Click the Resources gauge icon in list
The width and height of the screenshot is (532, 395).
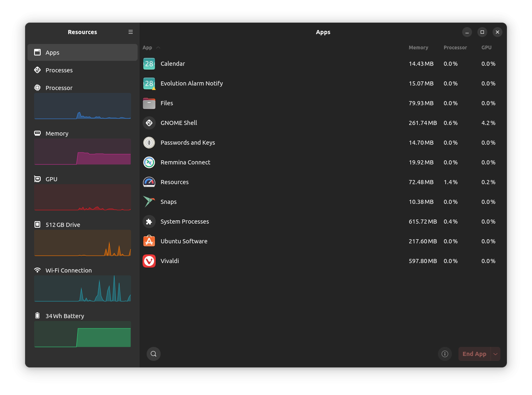tap(149, 182)
